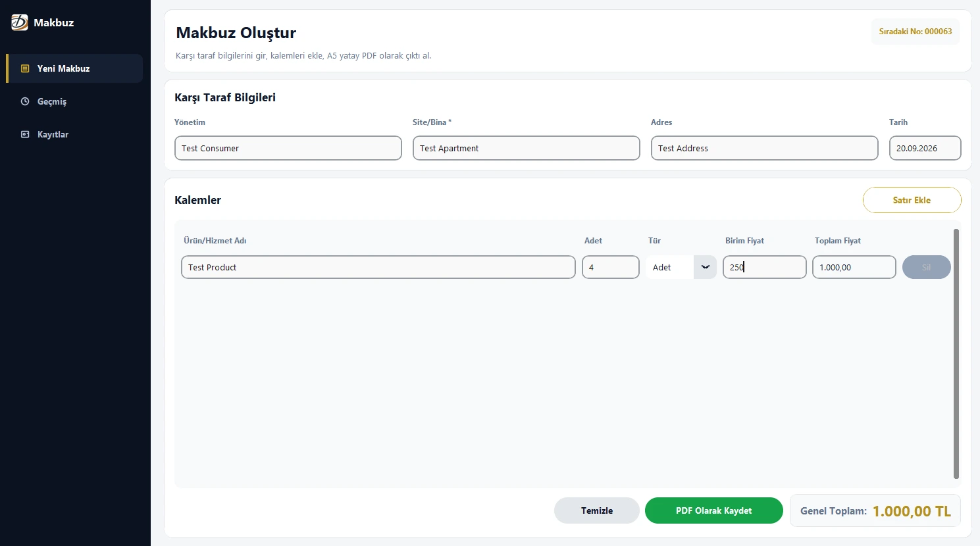Go to the Geçmiş history page

tap(74, 101)
